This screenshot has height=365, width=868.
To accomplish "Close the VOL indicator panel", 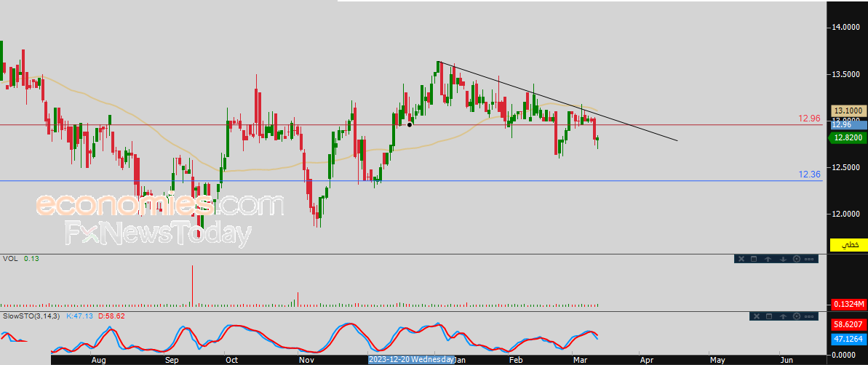I will [741, 259].
